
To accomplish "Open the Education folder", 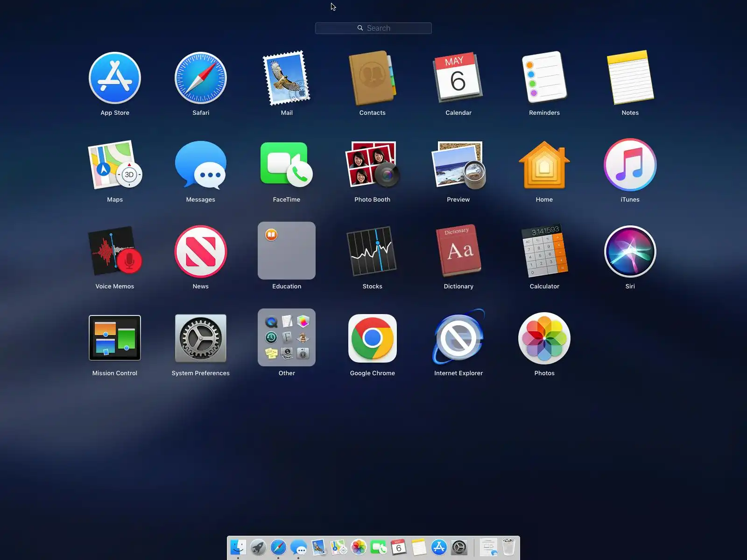I will pos(287,251).
